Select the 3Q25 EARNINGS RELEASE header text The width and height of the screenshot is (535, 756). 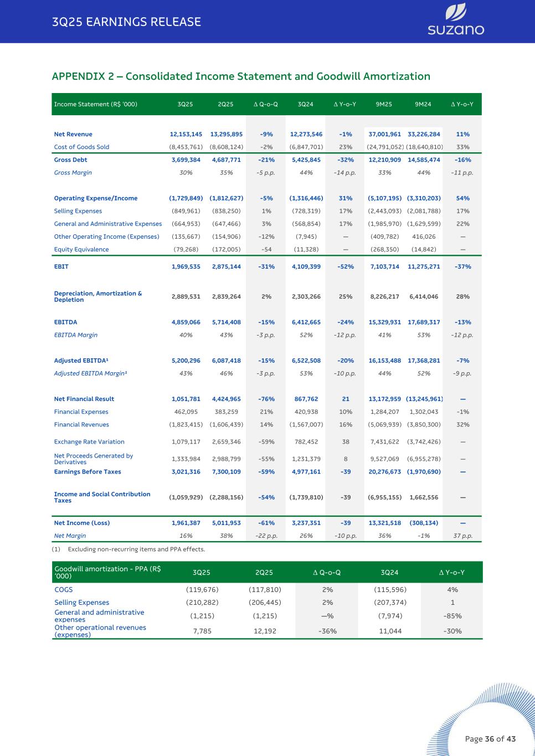click(126, 22)
